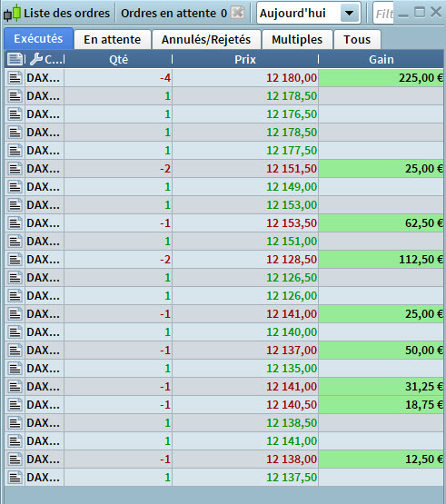The image size is (446, 504).
Task: Cancel pending orders with the X icon
Action: tap(238, 13)
